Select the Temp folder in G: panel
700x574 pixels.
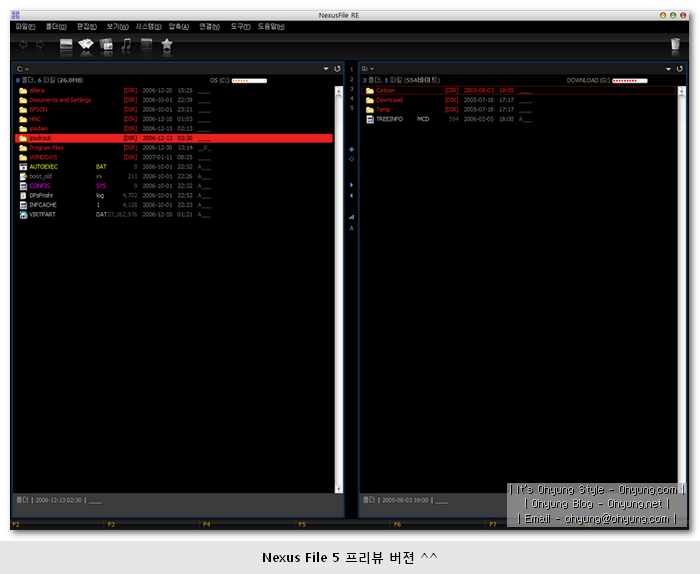pos(383,110)
